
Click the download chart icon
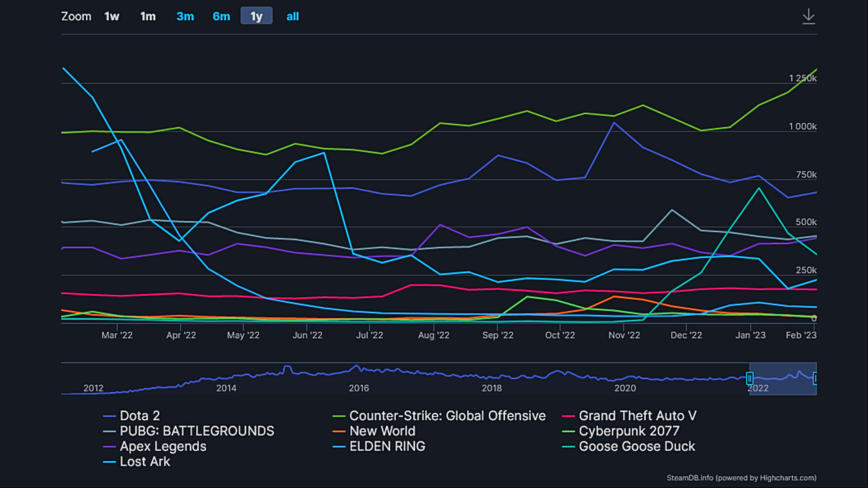808,16
